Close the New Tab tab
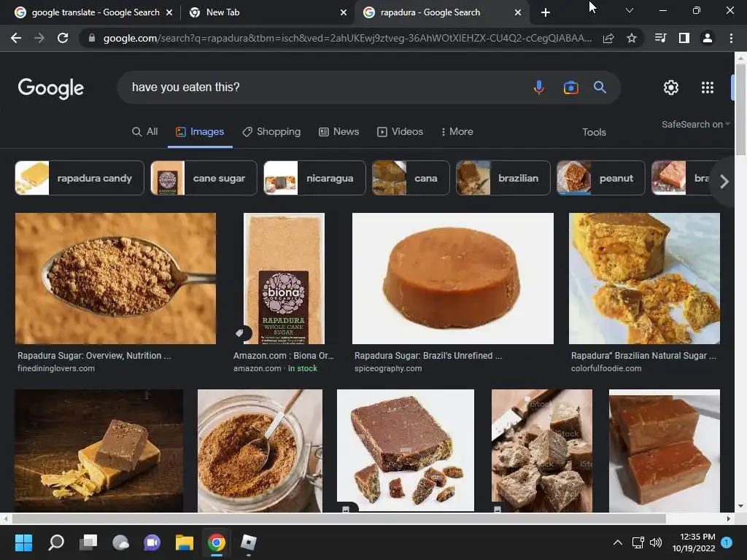The image size is (747, 560). coord(344,12)
